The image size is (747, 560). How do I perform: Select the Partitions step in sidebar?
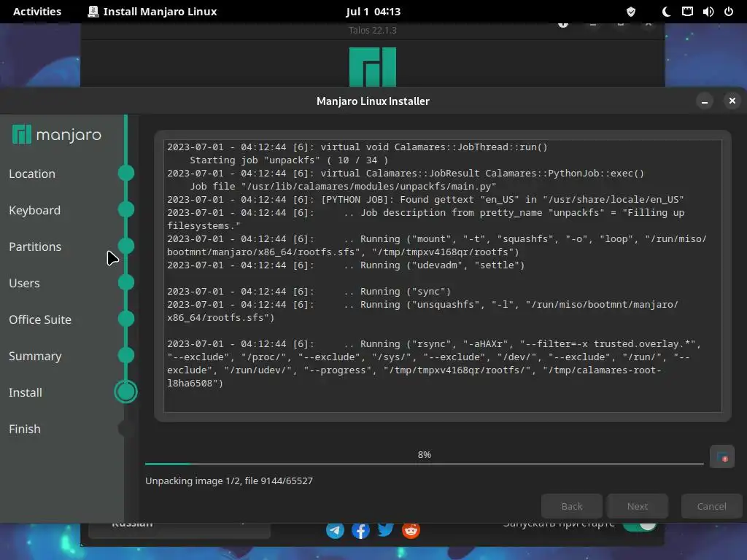35,246
